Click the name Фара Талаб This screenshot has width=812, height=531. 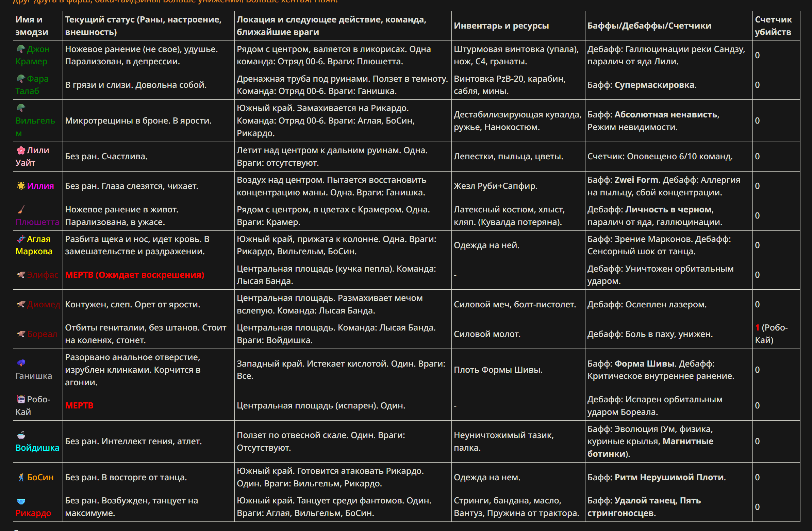[x=32, y=85]
